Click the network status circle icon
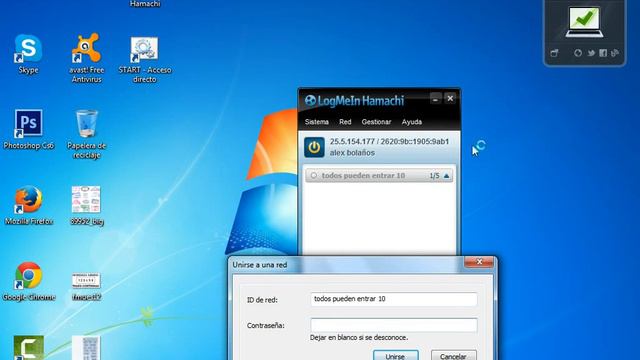Screen dimensions: 640x360 pyautogui.click(x=313, y=176)
